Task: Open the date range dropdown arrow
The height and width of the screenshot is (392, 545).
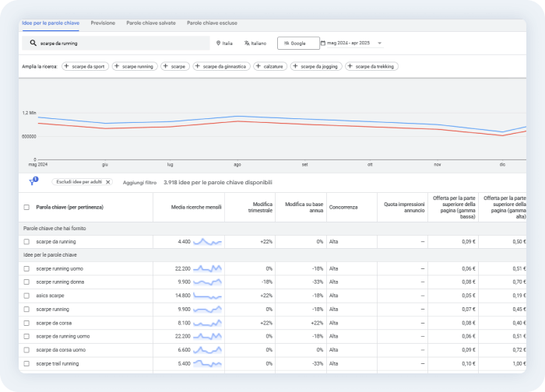Action: (379, 44)
